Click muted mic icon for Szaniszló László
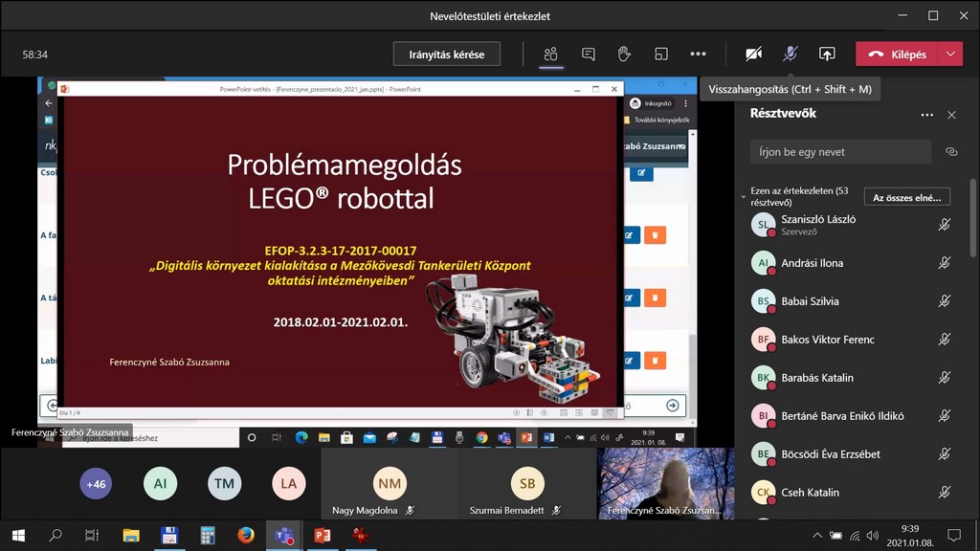This screenshot has height=551, width=980. [x=945, y=225]
